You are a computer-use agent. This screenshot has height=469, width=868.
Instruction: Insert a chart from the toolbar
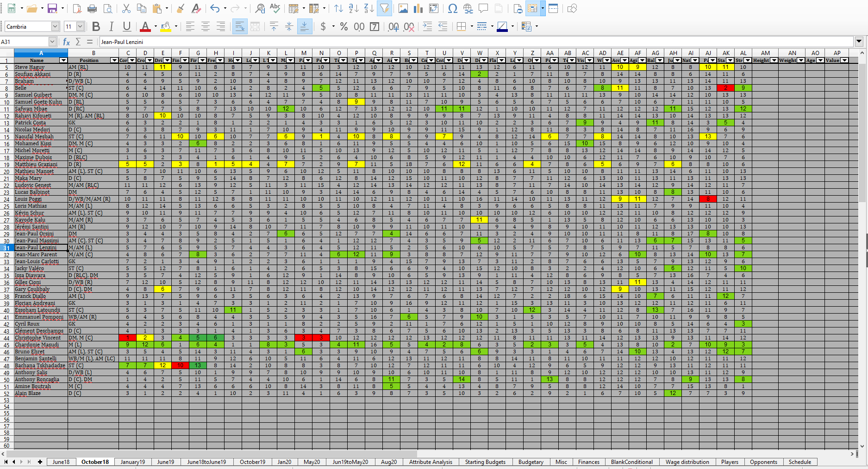click(x=418, y=8)
